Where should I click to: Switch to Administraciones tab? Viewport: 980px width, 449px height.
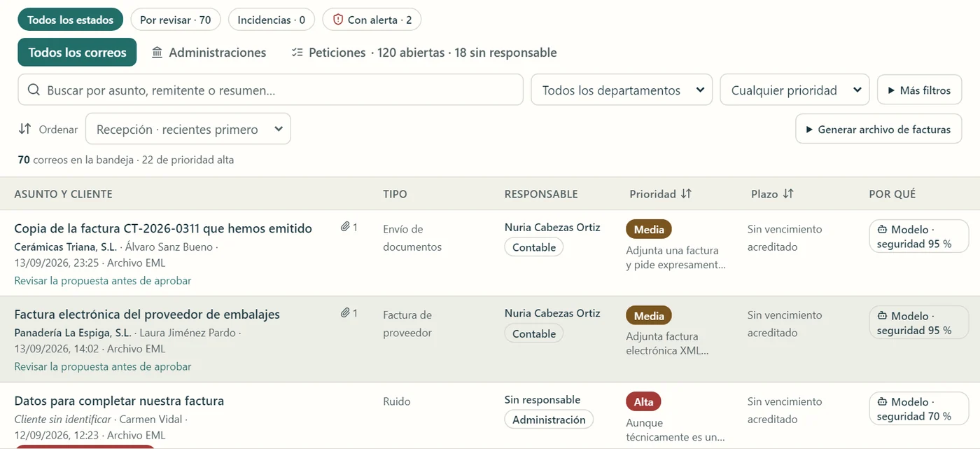point(209,53)
